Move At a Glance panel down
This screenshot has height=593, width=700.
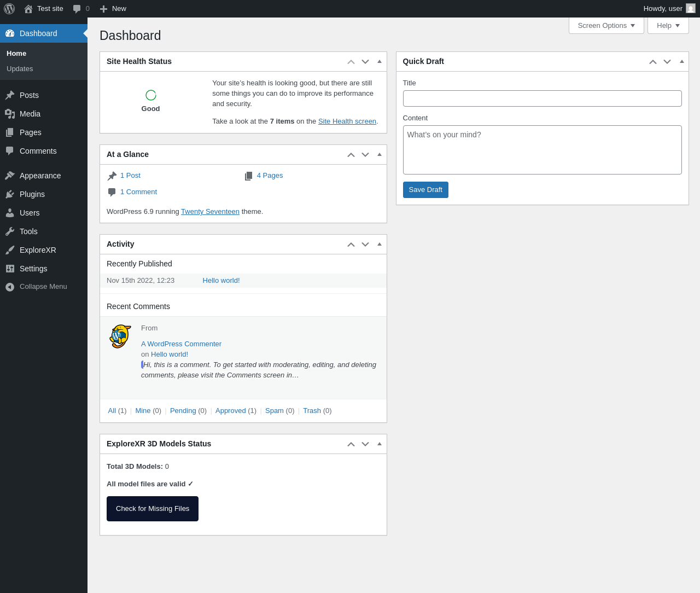[365, 155]
